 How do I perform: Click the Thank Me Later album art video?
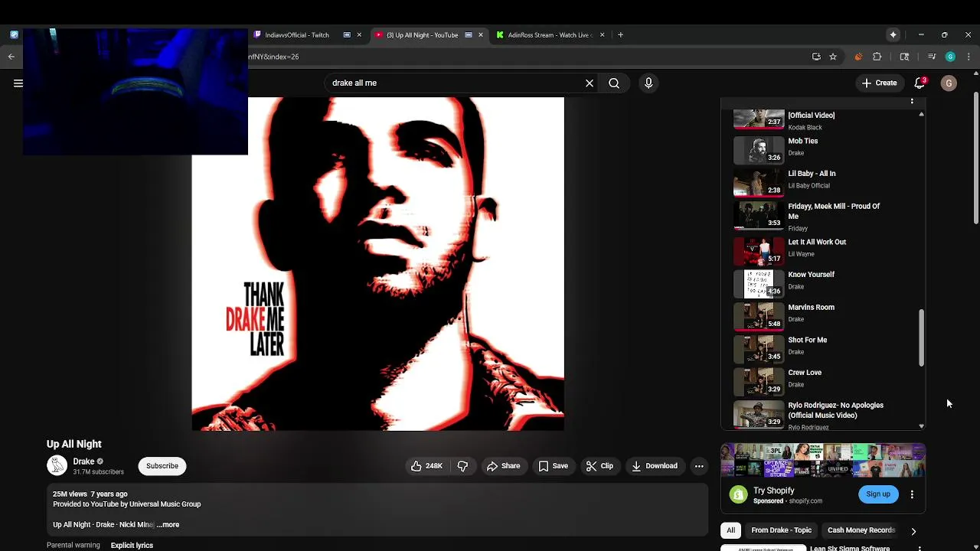click(x=377, y=264)
